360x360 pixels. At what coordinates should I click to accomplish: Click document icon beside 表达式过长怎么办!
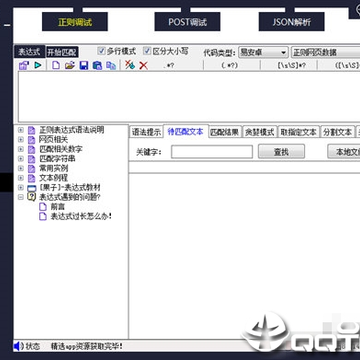tap(43, 217)
